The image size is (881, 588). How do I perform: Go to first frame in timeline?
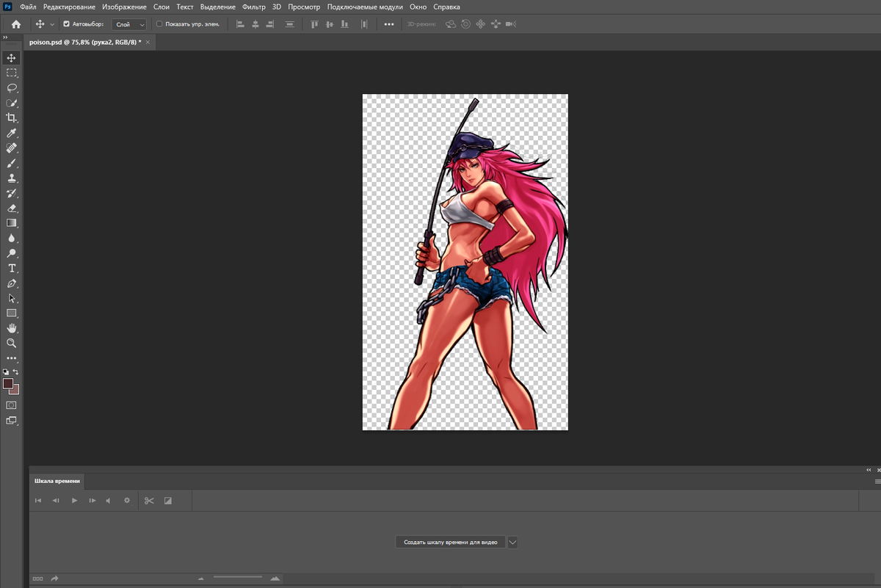pyautogui.click(x=38, y=501)
